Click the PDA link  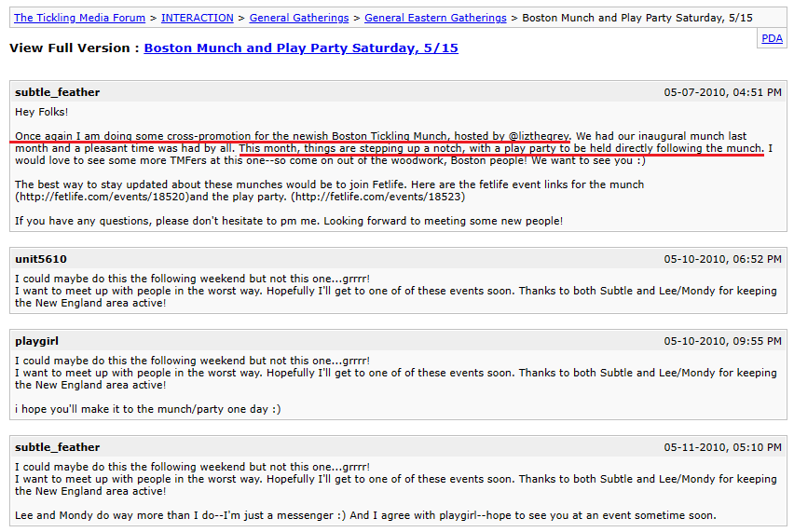[x=772, y=38]
